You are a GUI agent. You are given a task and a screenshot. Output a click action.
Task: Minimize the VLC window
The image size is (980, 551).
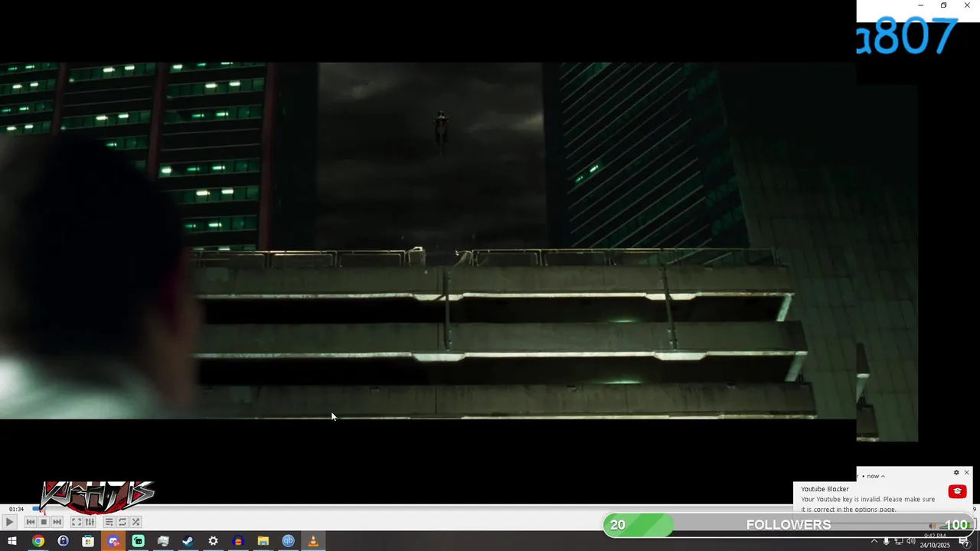(920, 5)
